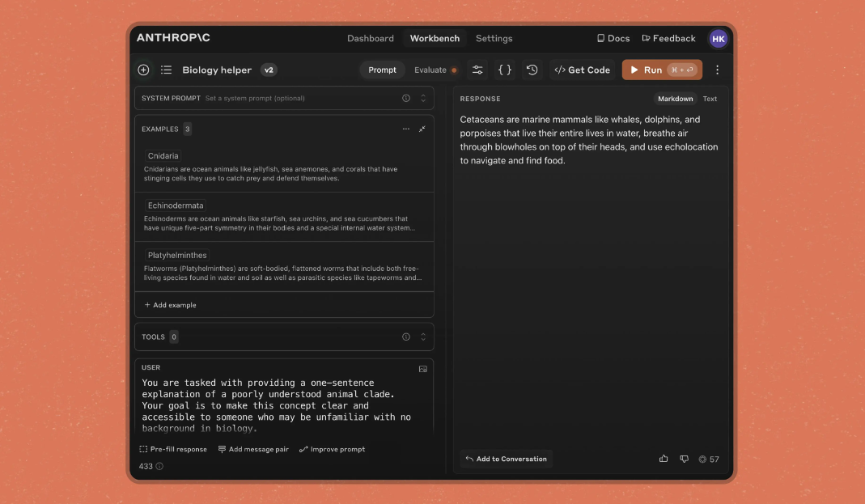Open the prompts list icon

pos(166,70)
